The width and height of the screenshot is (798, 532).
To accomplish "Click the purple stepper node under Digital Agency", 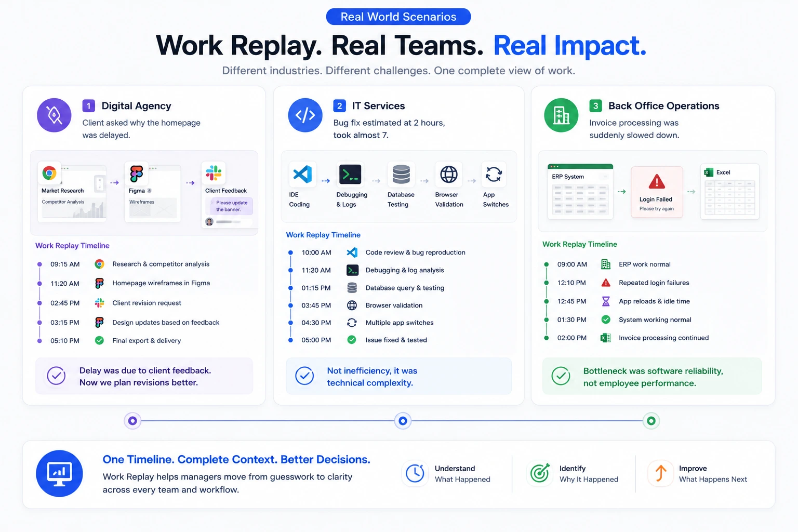I will 132,421.
